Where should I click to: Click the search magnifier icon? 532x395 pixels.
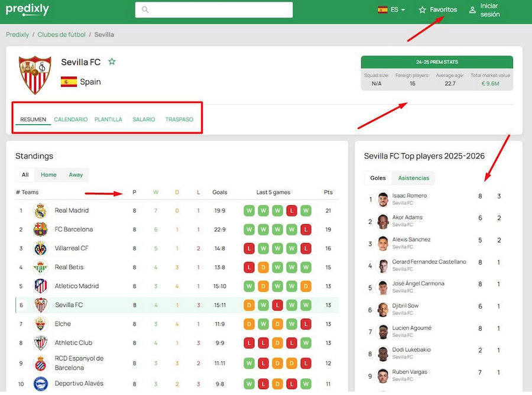[x=145, y=10]
